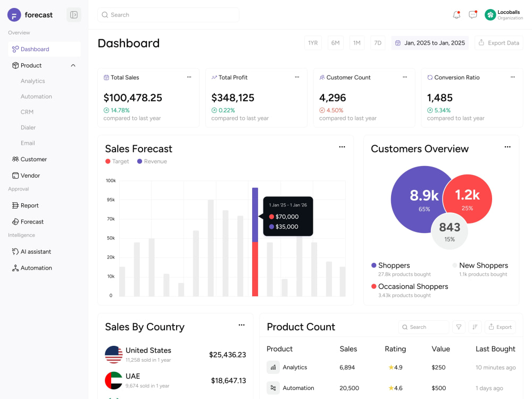
Task: Click the Forecast sidebar icon
Action: 15,221
